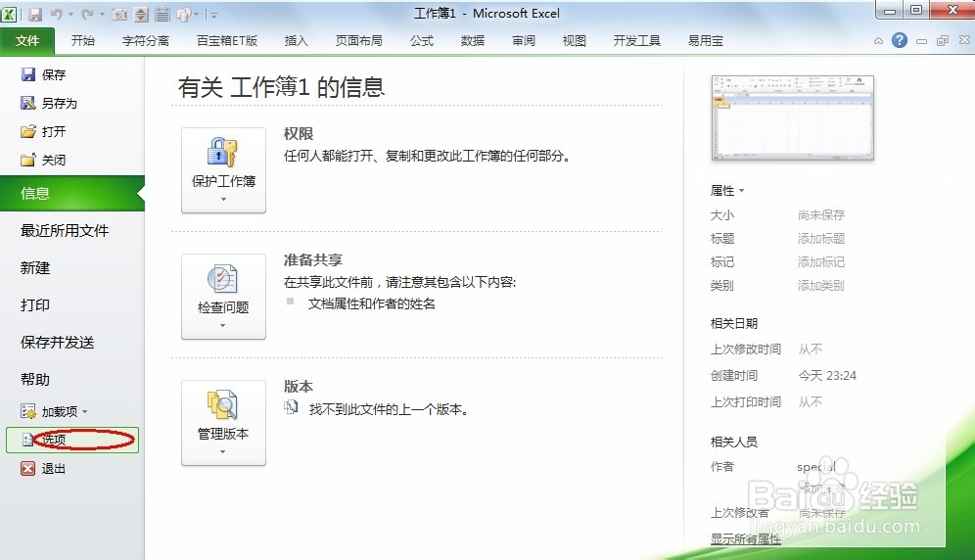
Task: Open the 检查问题 dropdown button
Action: (x=223, y=297)
